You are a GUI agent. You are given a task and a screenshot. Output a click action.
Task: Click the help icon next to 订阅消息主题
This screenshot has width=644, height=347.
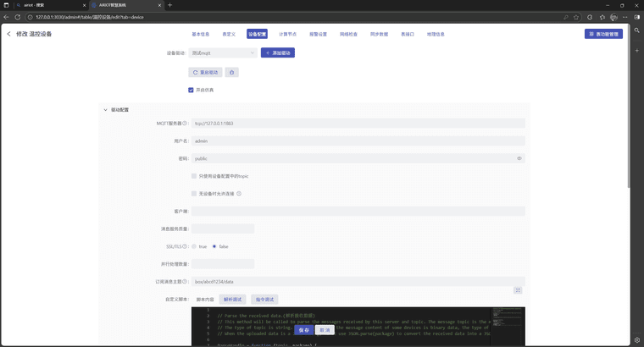pos(185,282)
